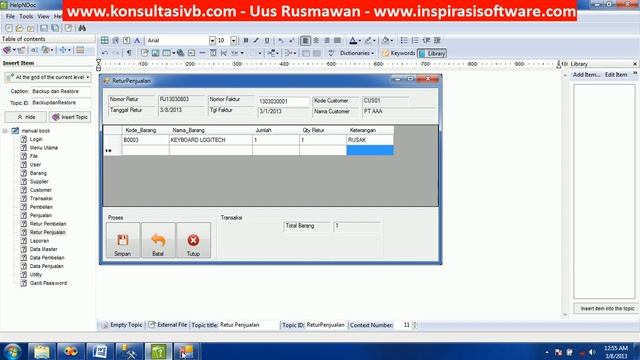Click the Open project folder icon
This screenshot has width=640, height=360.
[19, 28]
